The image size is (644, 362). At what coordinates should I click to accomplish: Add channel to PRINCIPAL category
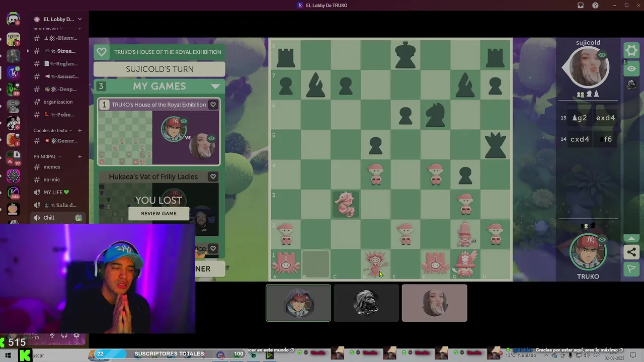coord(79,156)
